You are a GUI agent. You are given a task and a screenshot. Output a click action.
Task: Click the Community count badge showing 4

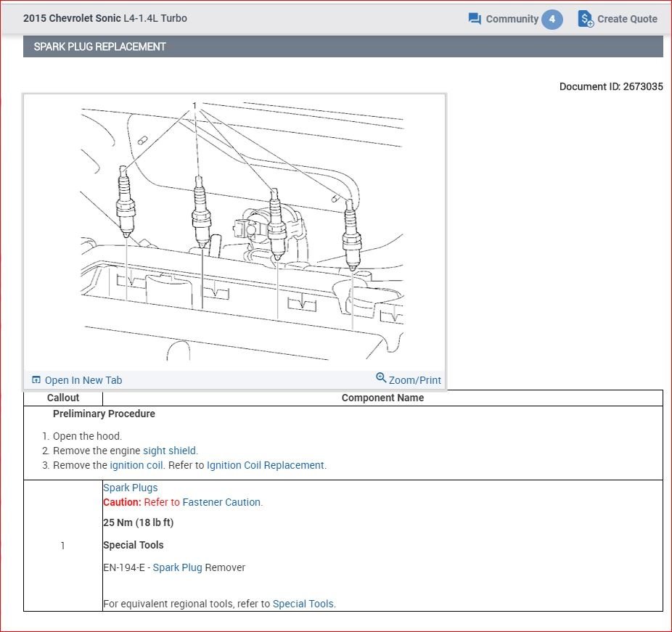coord(552,19)
